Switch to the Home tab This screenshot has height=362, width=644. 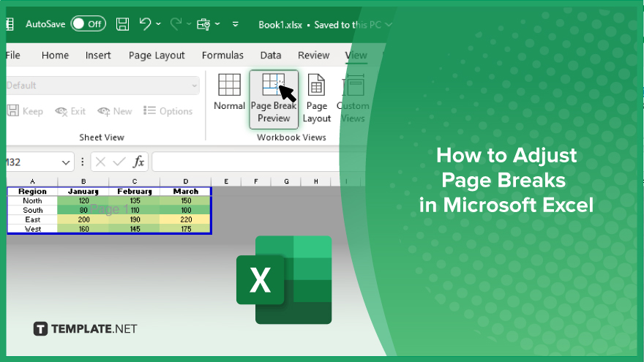(55, 55)
